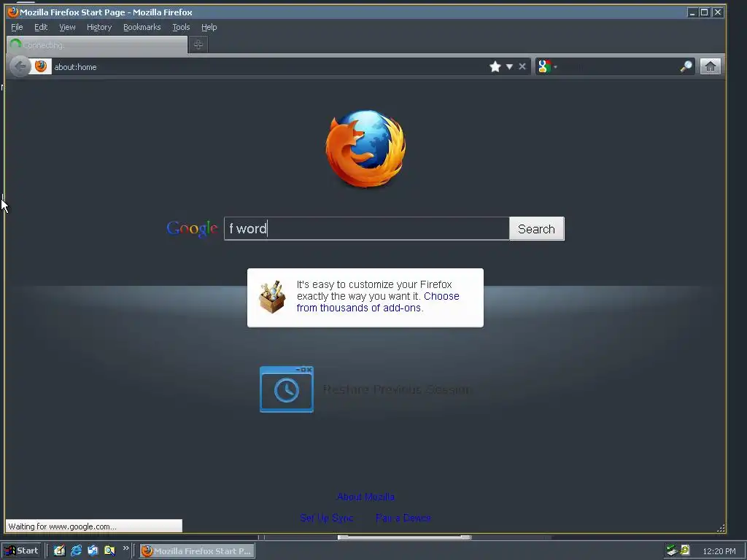Open the History menu
Image resolution: width=747 pixels, height=560 pixels.
[99, 27]
